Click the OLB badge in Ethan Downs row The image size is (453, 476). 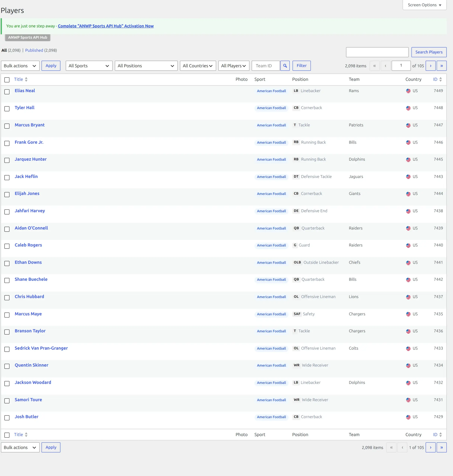point(297,262)
